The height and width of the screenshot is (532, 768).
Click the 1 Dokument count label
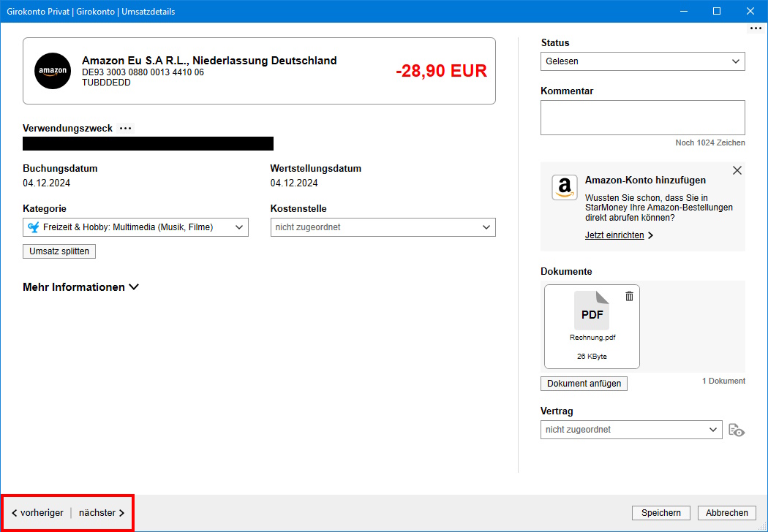(x=723, y=381)
